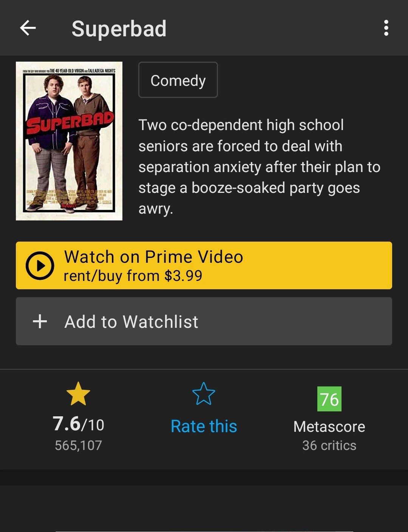Click the Superbad title in header
This screenshot has width=408, height=532.
(119, 29)
